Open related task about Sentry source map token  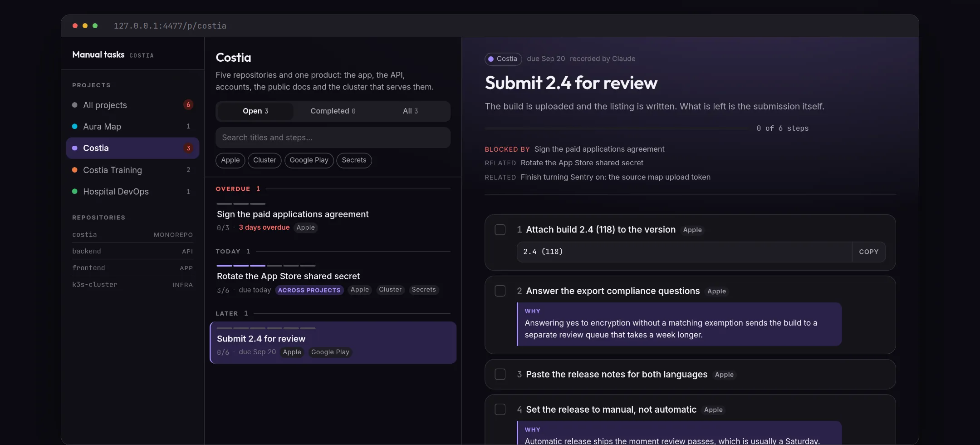click(x=616, y=178)
